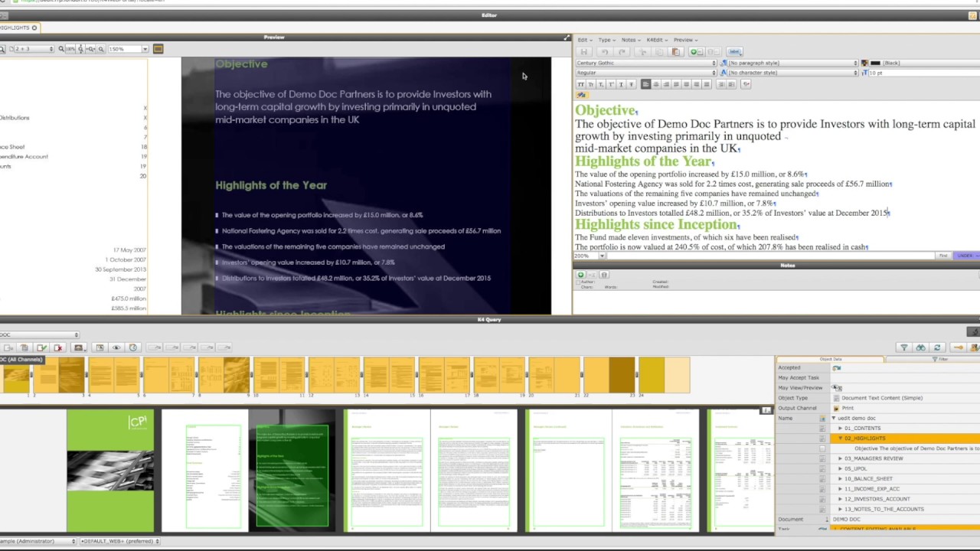Viewport: 980px width, 551px height.
Task: Apply All Caps formatting (TT)
Action: pyautogui.click(x=580, y=84)
